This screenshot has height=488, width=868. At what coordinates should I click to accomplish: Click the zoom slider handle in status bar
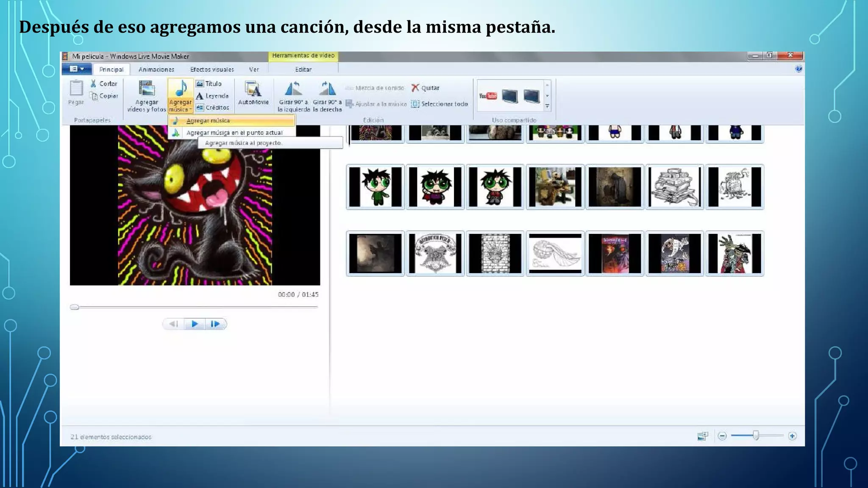pyautogui.click(x=756, y=435)
